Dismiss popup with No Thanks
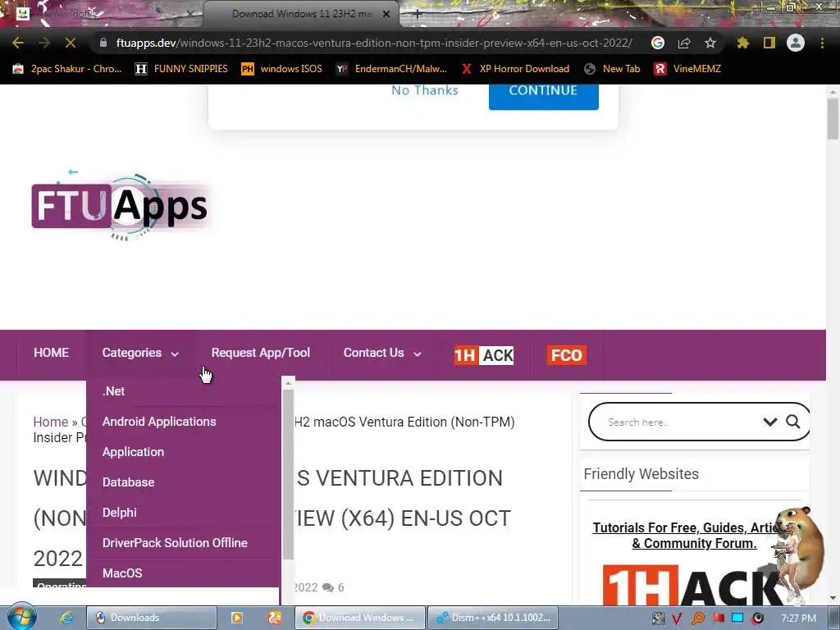This screenshot has height=630, width=840. click(425, 90)
